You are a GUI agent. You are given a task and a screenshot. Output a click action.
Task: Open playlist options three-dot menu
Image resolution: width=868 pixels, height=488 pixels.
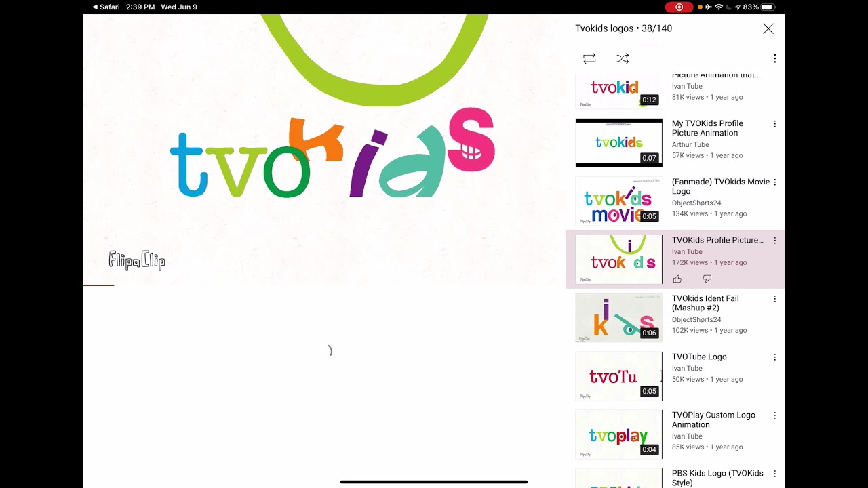774,58
